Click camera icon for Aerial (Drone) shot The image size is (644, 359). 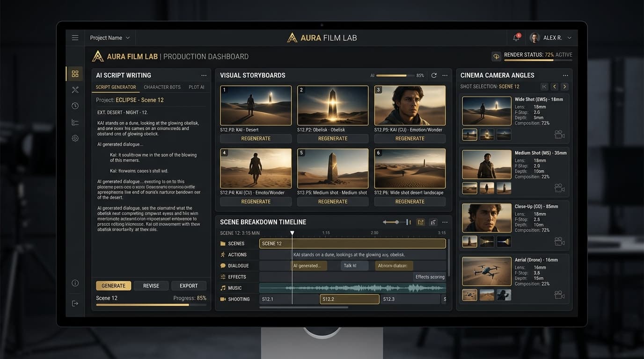(x=559, y=294)
